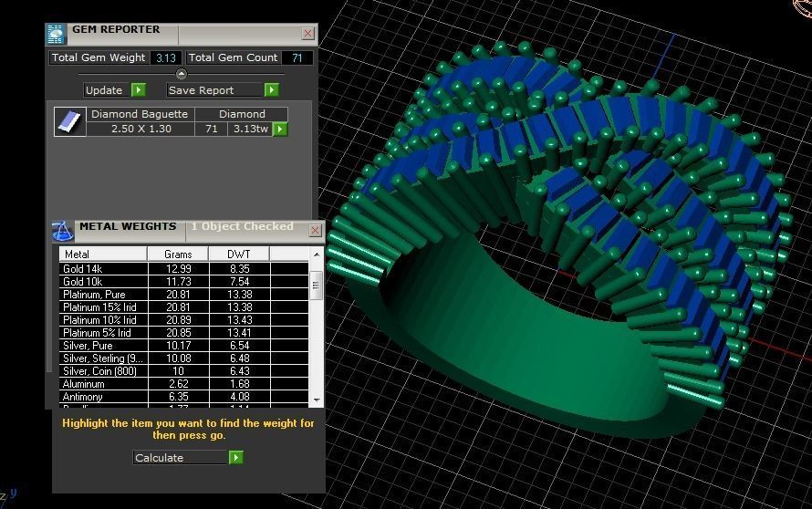Close the Gem Reporter panel
This screenshot has width=812, height=509.
click(307, 33)
